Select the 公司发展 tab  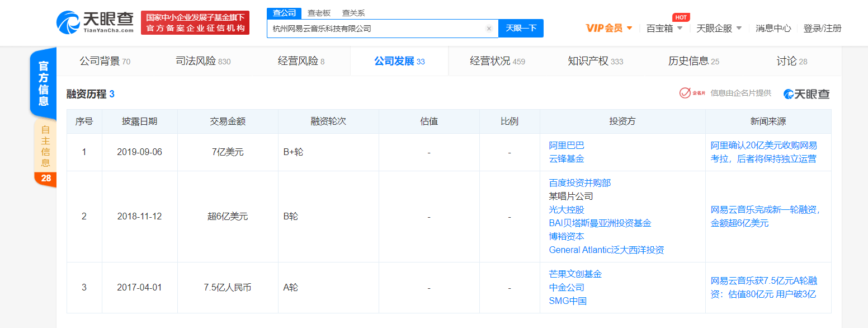[x=399, y=62]
